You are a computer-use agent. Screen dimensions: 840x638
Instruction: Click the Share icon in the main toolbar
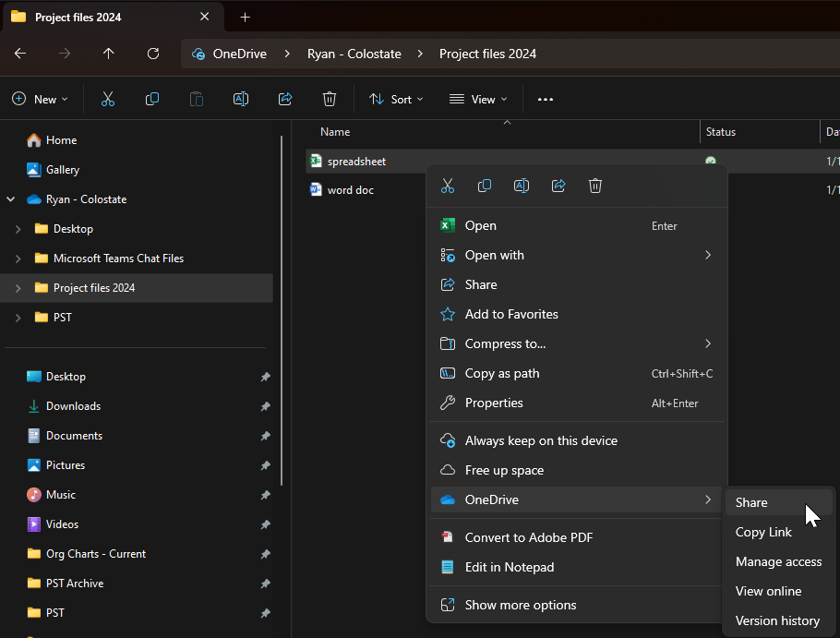(285, 99)
